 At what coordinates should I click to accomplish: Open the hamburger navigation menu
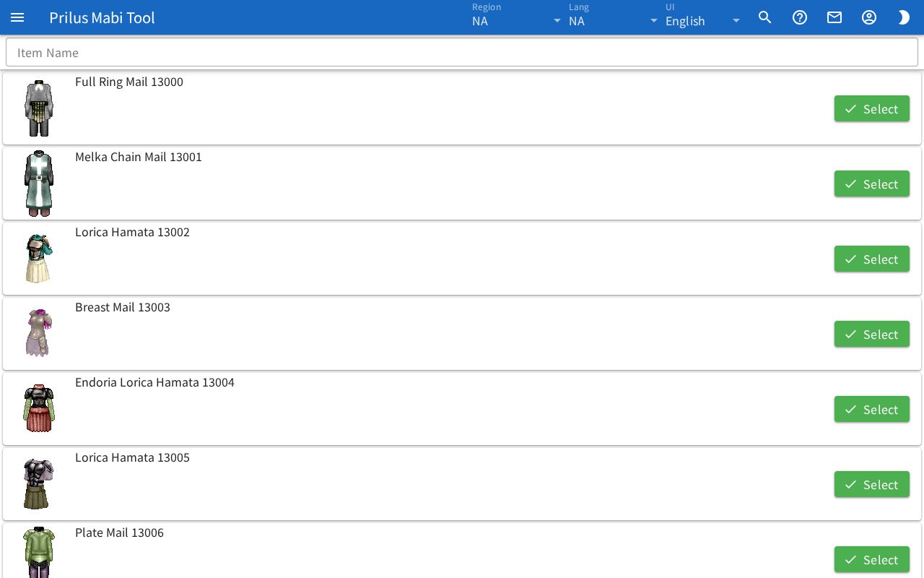click(x=17, y=17)
